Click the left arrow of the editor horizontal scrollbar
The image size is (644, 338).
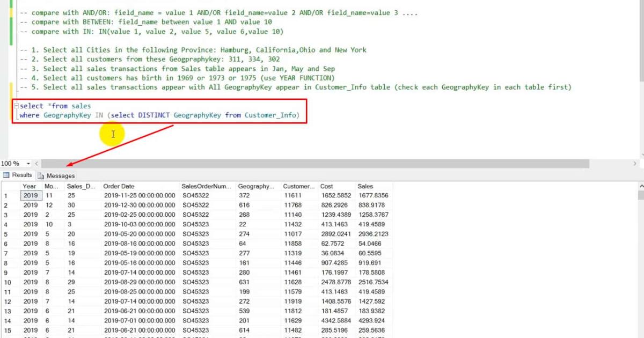click(x=35, y=164)
